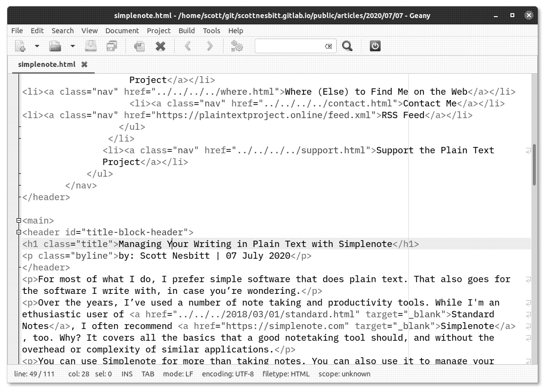Expand the recent files dropdown arrow

pos(72,46)
